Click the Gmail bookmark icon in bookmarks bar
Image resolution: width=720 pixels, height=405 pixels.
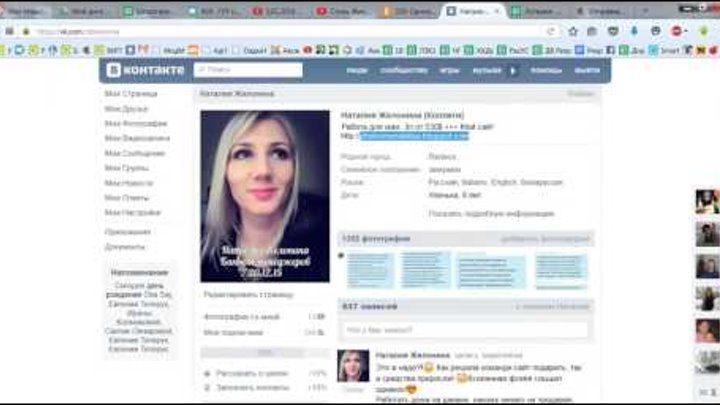tap(143, 48)
